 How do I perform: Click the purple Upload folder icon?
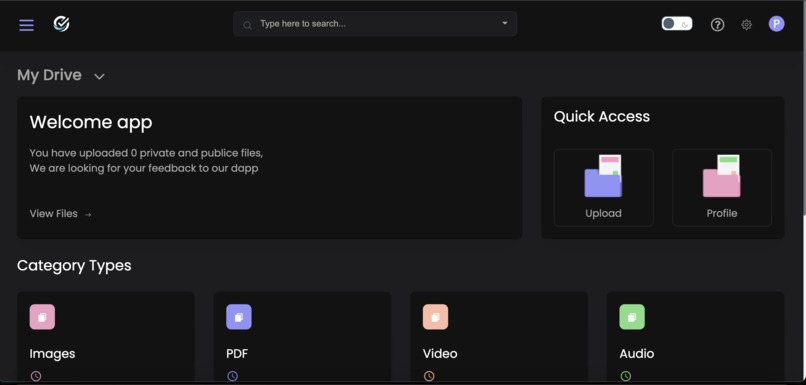[603, 176]
